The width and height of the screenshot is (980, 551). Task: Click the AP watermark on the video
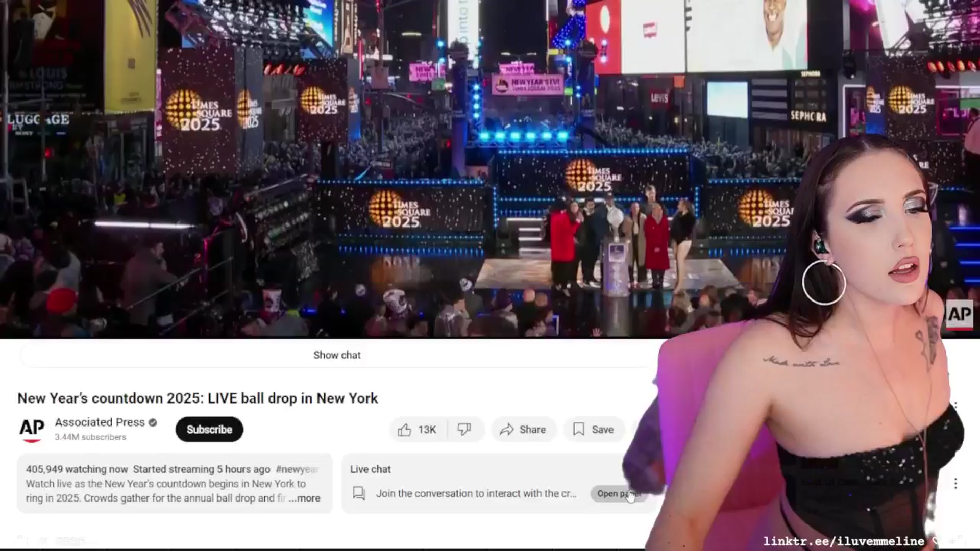[960, 315]
